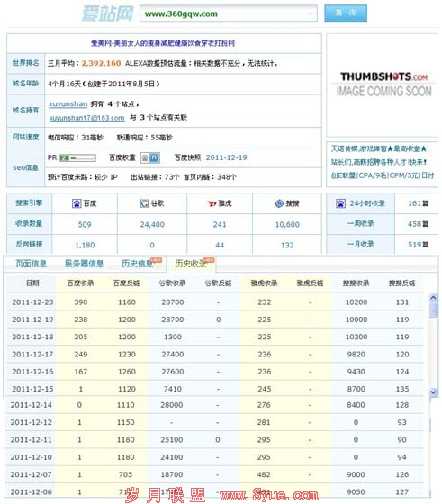This screenshot has width=442, height=504.
Task: Open Baidu indexed count 509
Action: [x=85, y=224]
